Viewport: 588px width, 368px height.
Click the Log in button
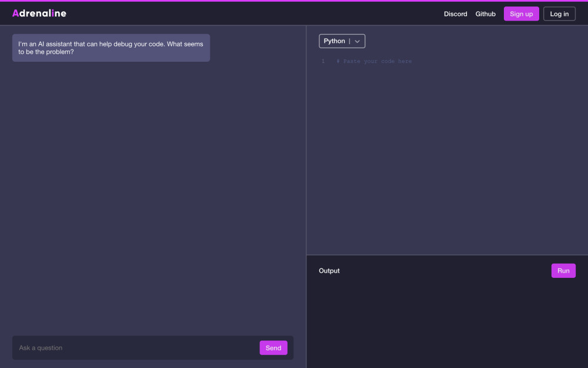pyautogui.click(x=559, y=14)
